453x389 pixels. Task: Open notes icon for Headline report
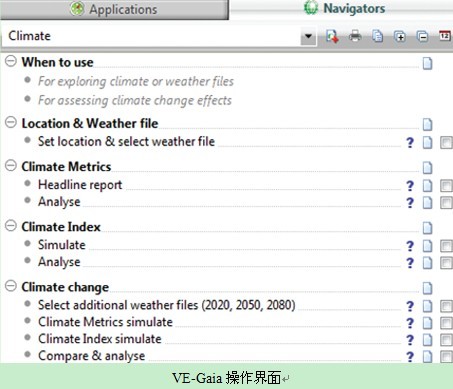point(427,186)
